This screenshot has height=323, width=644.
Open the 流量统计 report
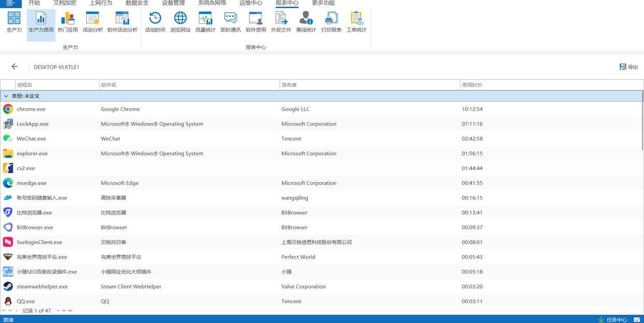pyautogui.click(x=205, y=22)
